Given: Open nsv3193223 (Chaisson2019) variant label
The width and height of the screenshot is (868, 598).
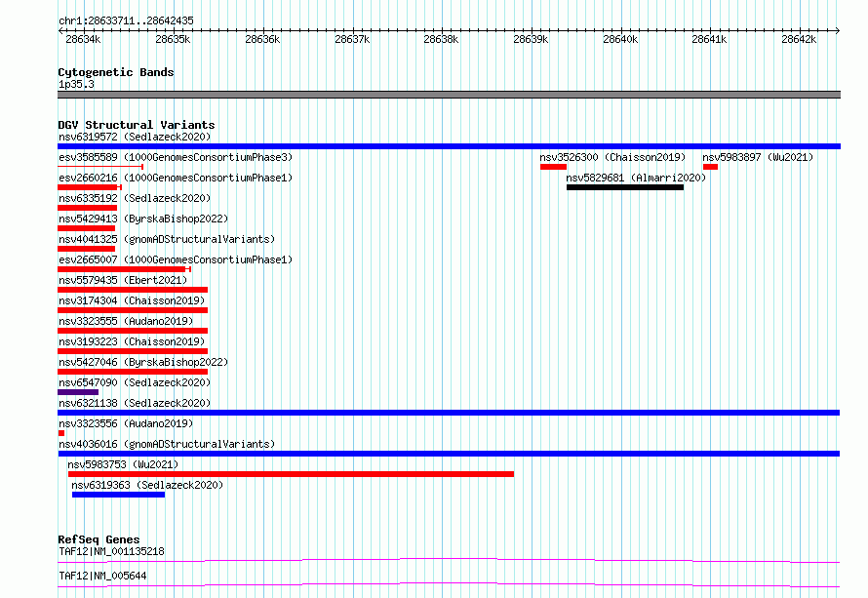Looking at the screenshot, I should pos(132,341).
